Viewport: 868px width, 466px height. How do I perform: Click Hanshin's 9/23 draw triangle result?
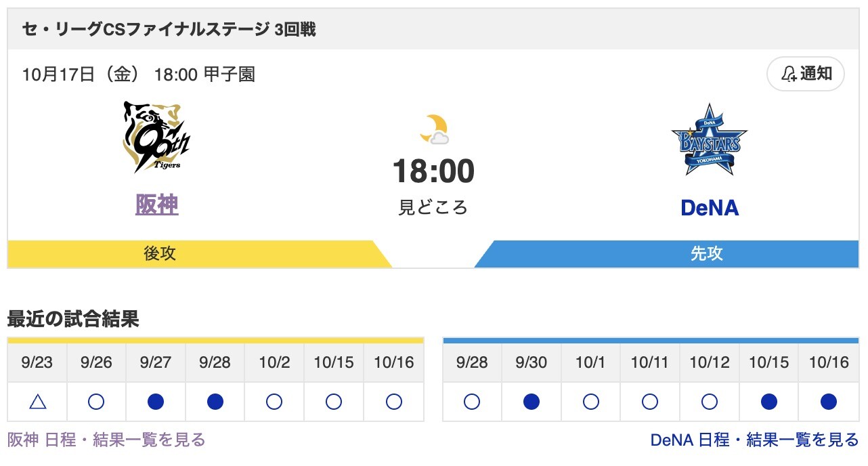[37, 402]
